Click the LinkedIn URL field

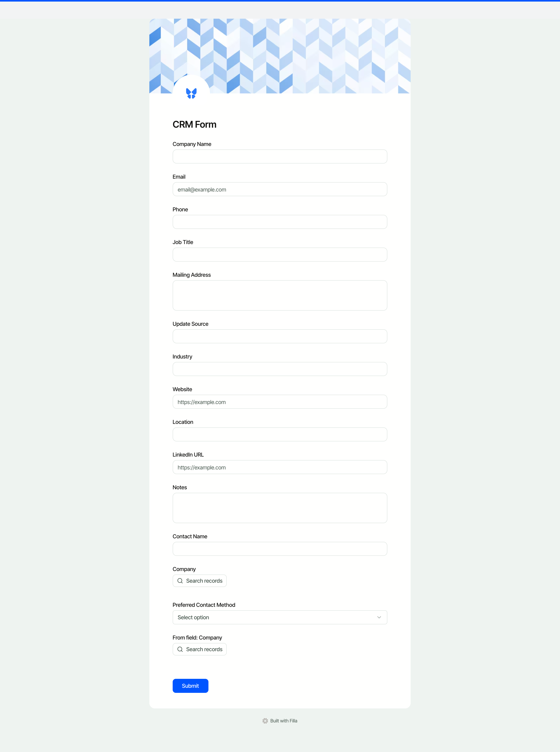(x=280, y=467)
